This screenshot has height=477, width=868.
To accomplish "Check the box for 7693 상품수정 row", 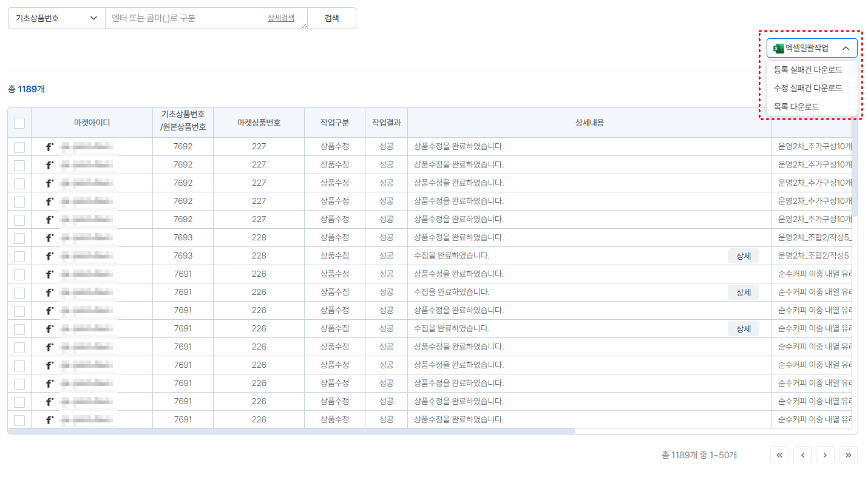I will coord(19,238).
